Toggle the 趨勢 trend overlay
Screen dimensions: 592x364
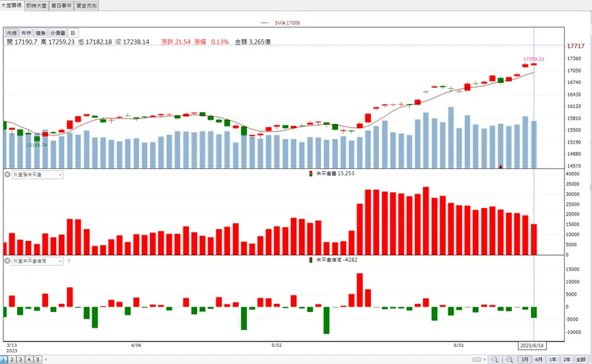click(x=40, y=34)
